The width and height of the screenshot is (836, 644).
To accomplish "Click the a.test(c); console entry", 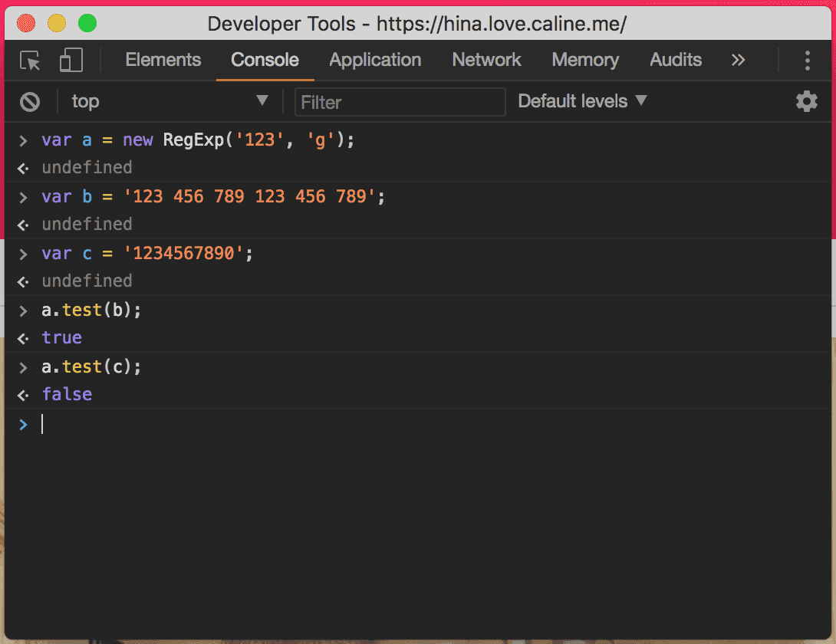I will (92, 367).
